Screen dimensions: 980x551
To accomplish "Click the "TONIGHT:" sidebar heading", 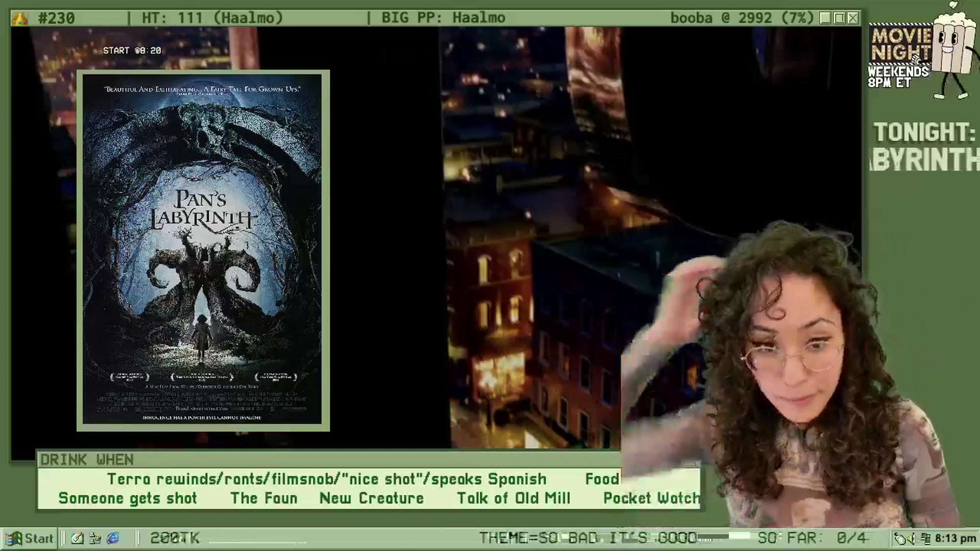I will point(924,133).
